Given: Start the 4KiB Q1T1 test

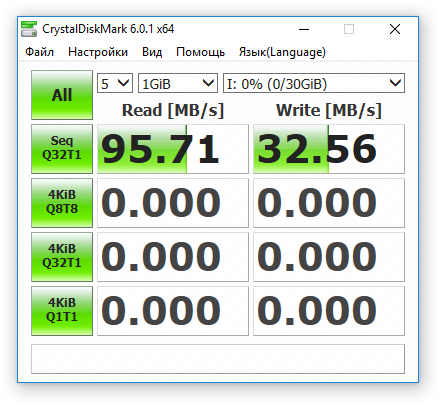Looking at the screenshot, I should [62, 311].
